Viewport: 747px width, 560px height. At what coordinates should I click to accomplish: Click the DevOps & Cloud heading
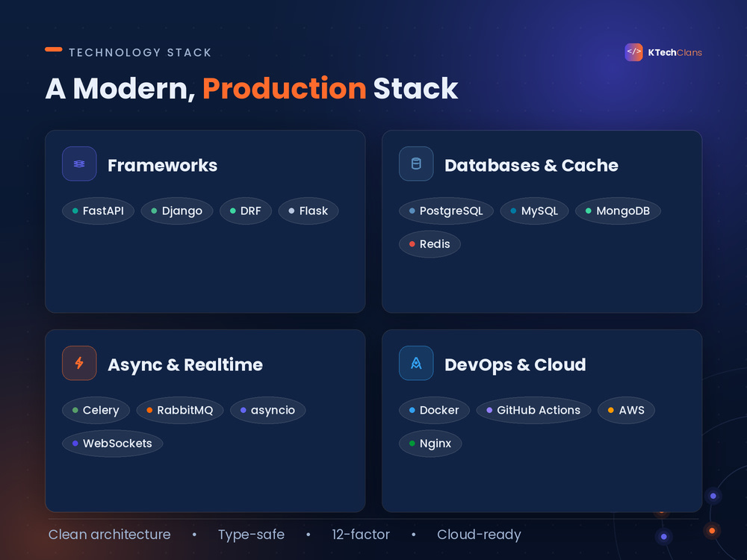pyautogui.click(x=515, y=365)
